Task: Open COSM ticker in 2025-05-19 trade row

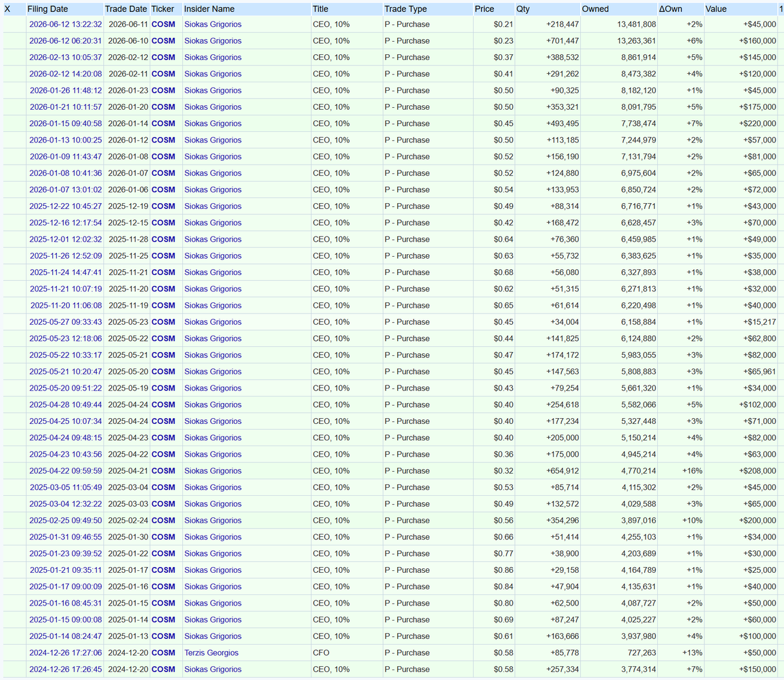Action: pyautogui.click(x=163, y=388)
